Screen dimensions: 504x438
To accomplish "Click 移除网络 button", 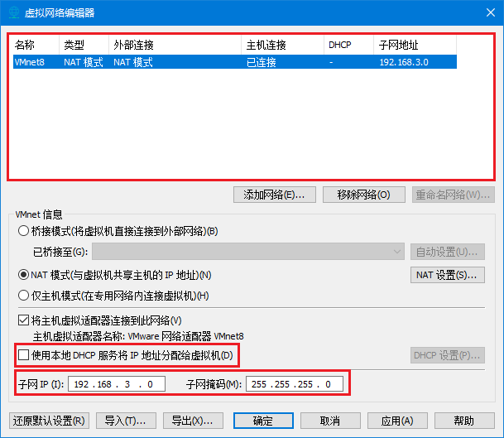I will 363,195.
